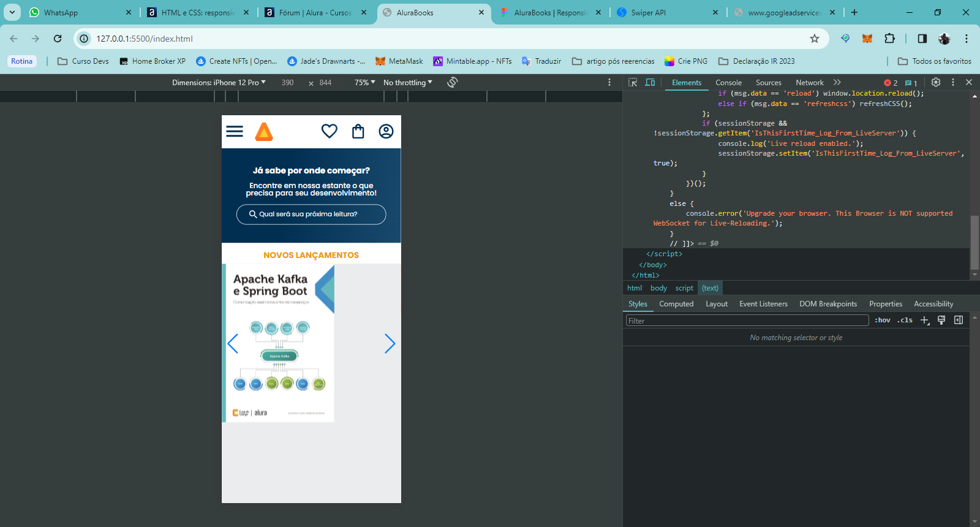The image size is (980, 527).
Task: Open the Accessibility tab
Action: 933,304
